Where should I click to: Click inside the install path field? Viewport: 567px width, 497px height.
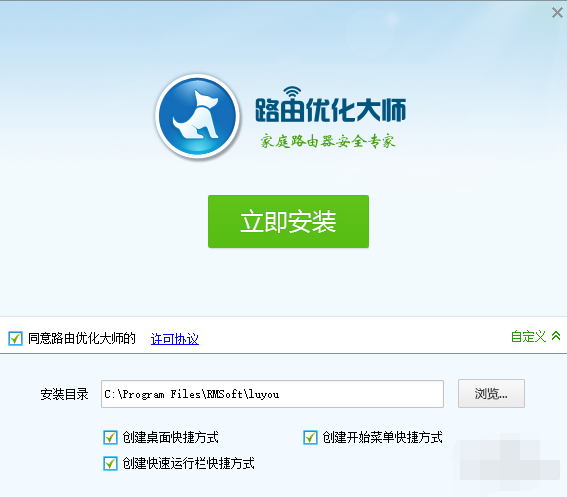272,394
